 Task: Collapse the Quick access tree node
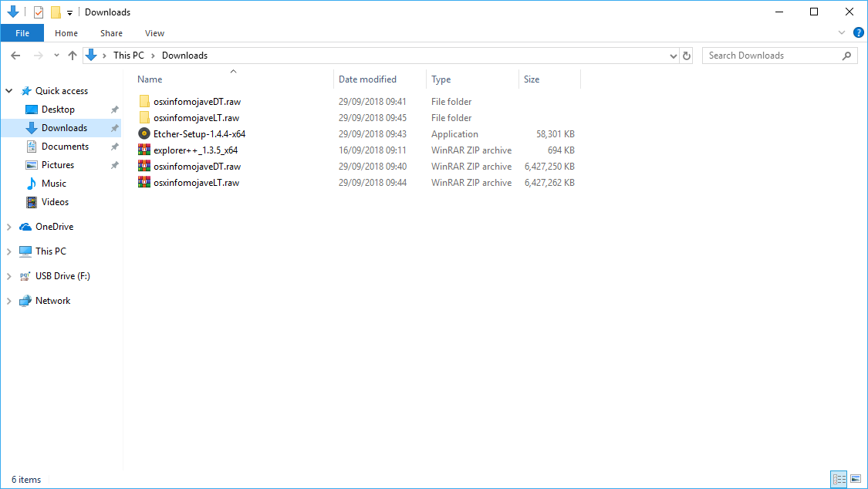tap(9, 91)
